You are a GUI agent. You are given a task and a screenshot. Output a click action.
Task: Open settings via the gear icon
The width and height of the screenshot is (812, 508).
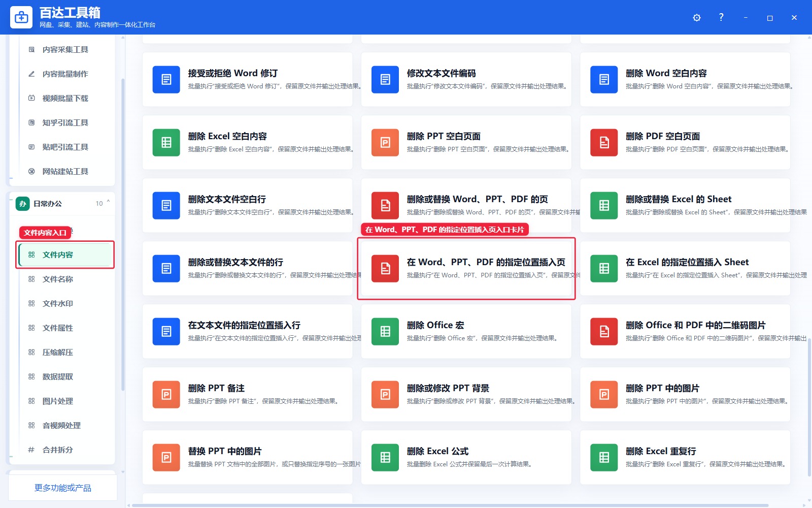(x=697, y=18)
